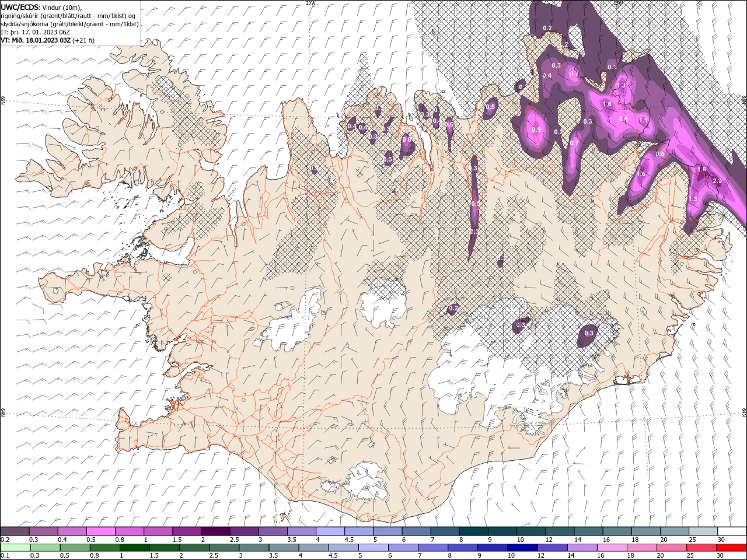The width and height of the screenshot is (747, 560).
Task: Click the 0.9 snowfall value on the map
Action: tap(536, 129)
